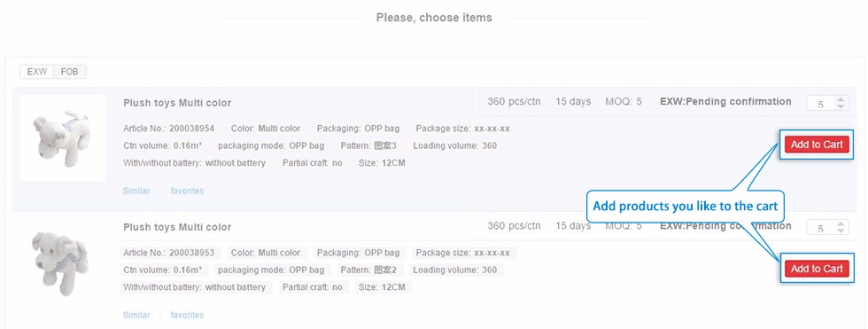Increase quantity for second plush toy

coord(841,223)
